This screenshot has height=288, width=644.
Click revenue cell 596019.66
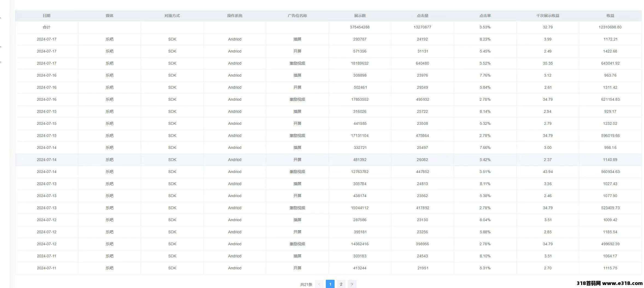610,136
